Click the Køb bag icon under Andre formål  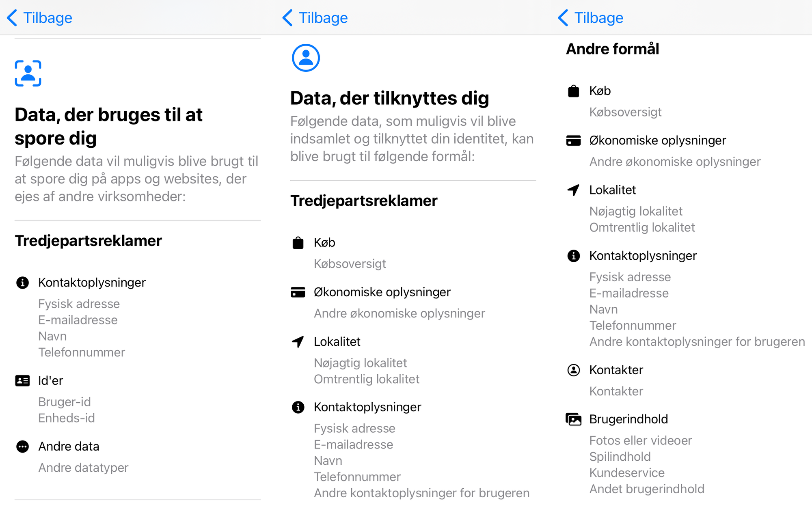point(573,91)
